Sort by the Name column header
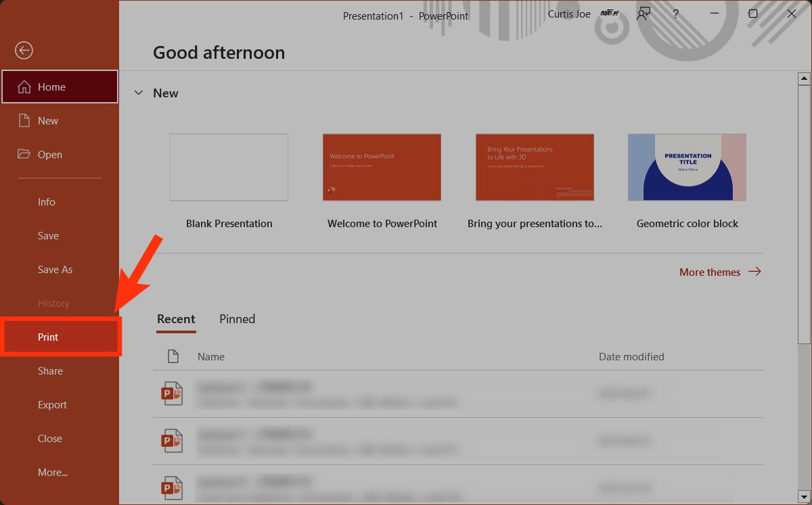Viewport: 812px width, 505px height. coord(211,356)
